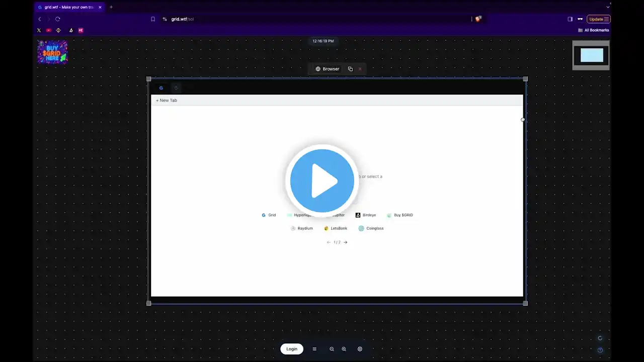Open the Buy $GRID shortcut
This screenshot has height=362, width=644.
click(400, 215)
